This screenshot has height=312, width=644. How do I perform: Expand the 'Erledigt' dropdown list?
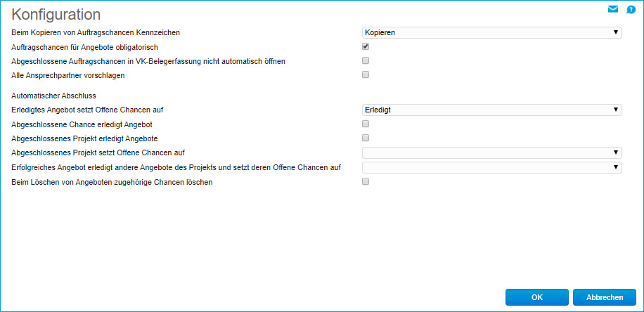click(x=491, y=110)
